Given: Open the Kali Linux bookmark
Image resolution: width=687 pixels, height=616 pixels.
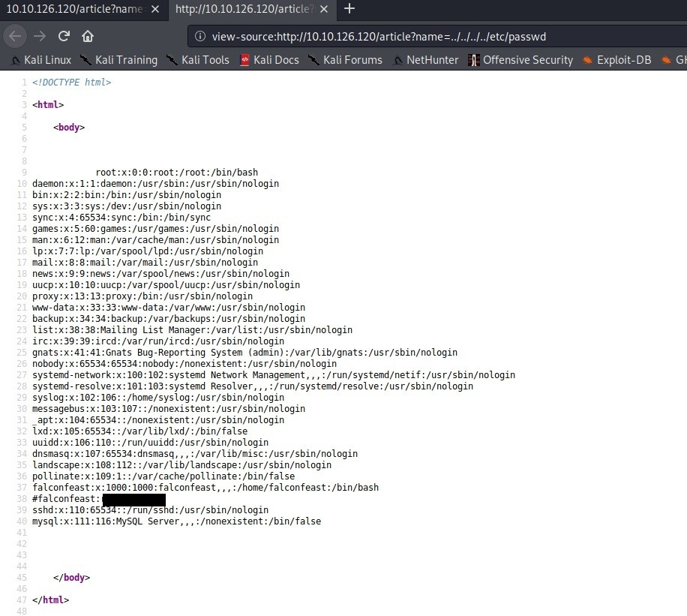Looking at the screenshot, I should [x=41, y=60].
